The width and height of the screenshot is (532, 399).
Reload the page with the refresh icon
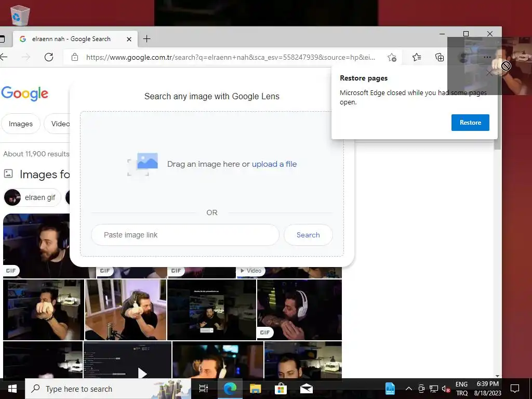[49, 57]
